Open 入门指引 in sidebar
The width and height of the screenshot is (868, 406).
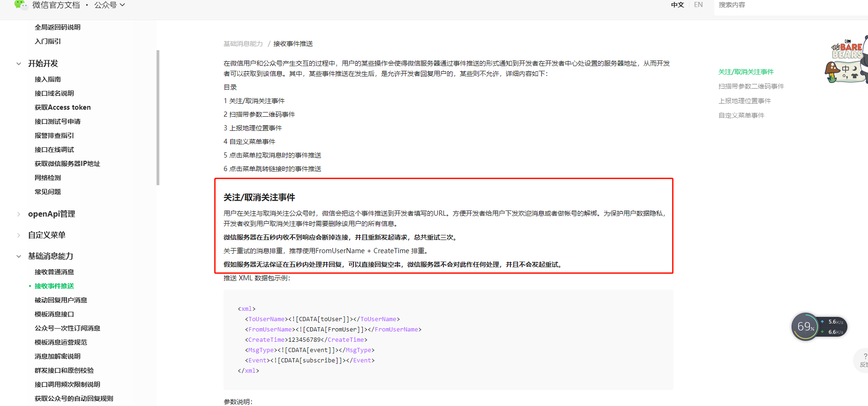pyautogui.click(x=48, y=41)
